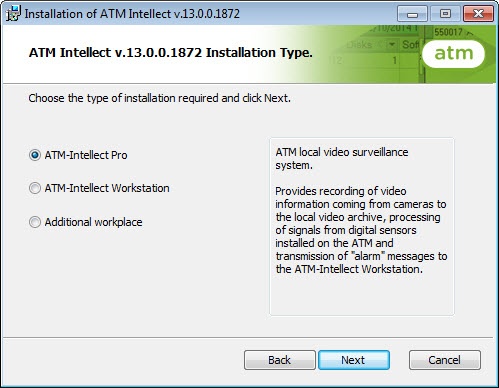Maximize the installer window
The image size is (499, 388).
445,14
